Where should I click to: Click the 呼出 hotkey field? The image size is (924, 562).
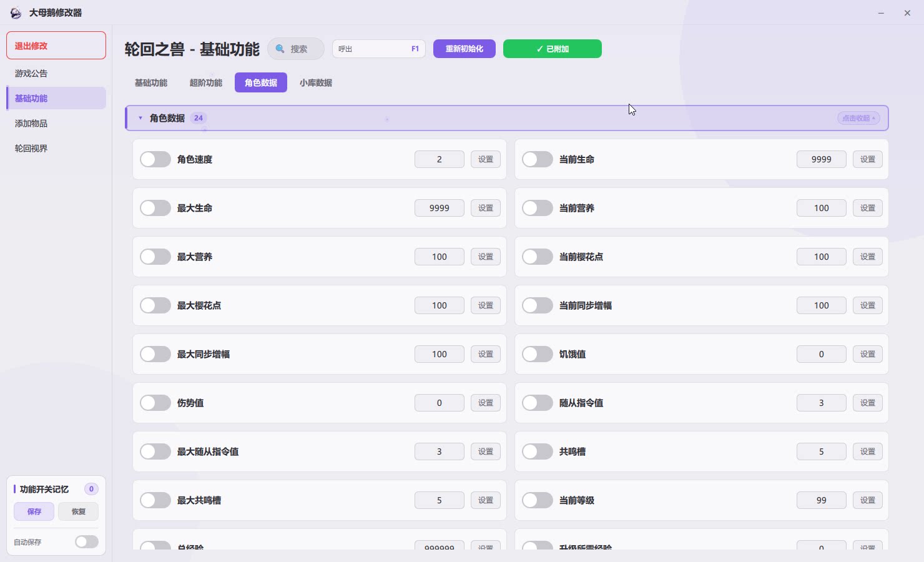[379, 49]
